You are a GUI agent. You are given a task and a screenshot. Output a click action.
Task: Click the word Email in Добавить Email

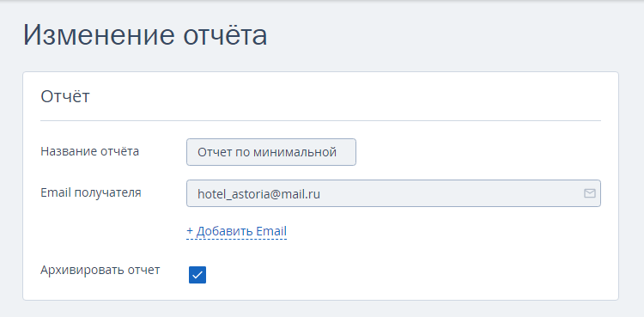click(x=271, y=231)
